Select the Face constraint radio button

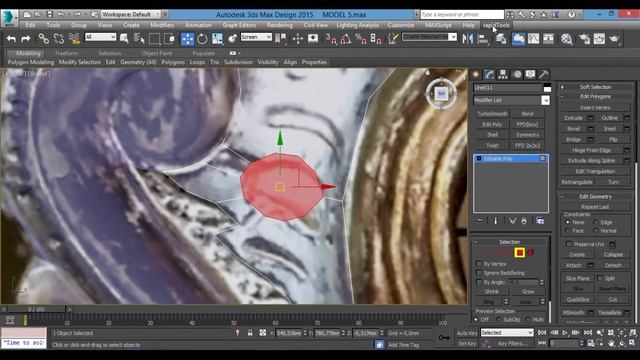567,231
